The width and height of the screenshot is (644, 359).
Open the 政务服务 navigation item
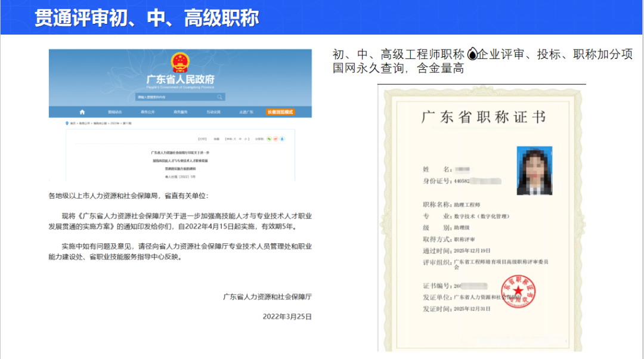point(180,112)
